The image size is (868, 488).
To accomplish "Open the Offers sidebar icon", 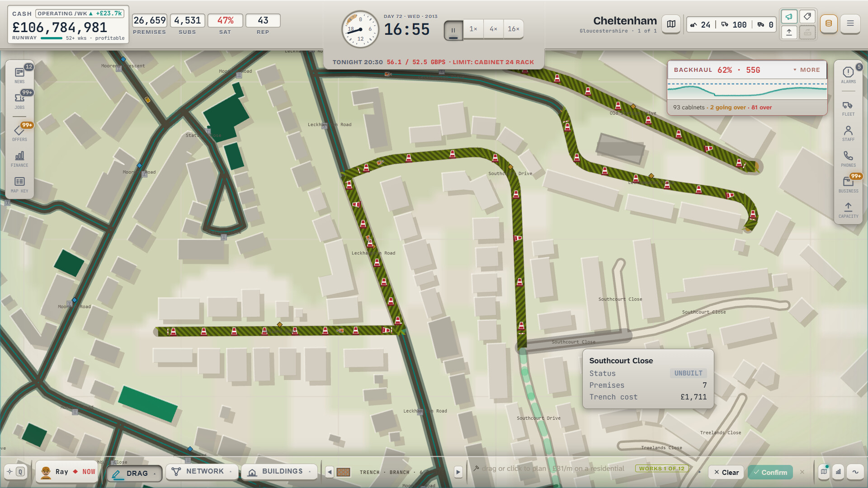I will click(x=19, y=133).
